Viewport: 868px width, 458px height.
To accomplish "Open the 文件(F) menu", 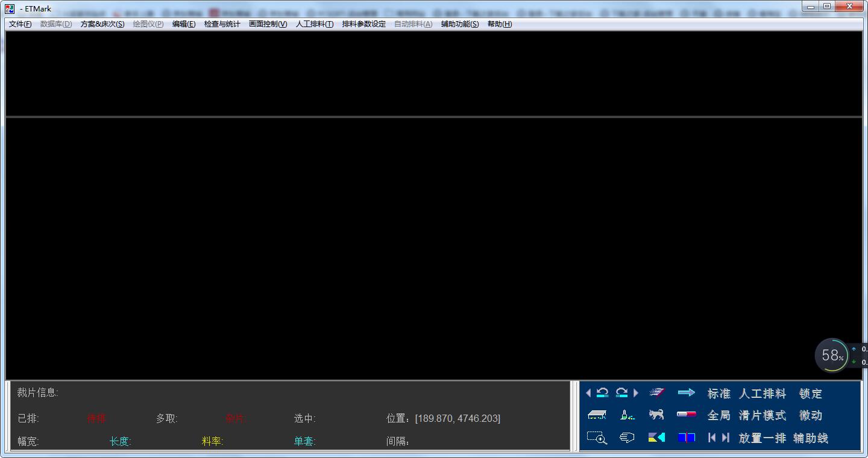I will point(20,24).
